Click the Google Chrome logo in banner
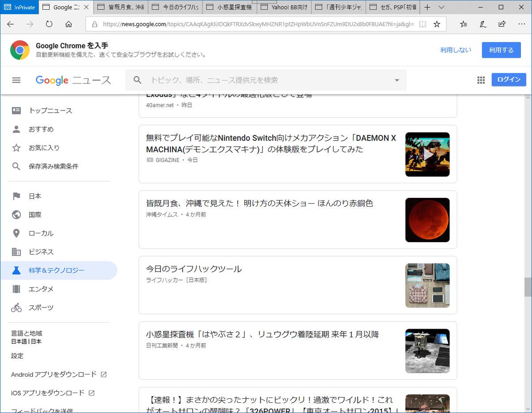Screen dimensions: 532x413 tap(20, 50)
